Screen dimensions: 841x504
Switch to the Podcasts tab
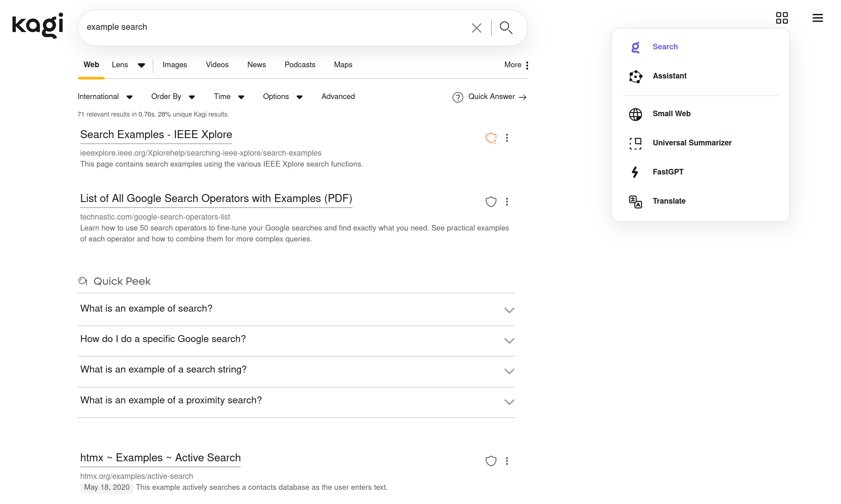[300, 65]
